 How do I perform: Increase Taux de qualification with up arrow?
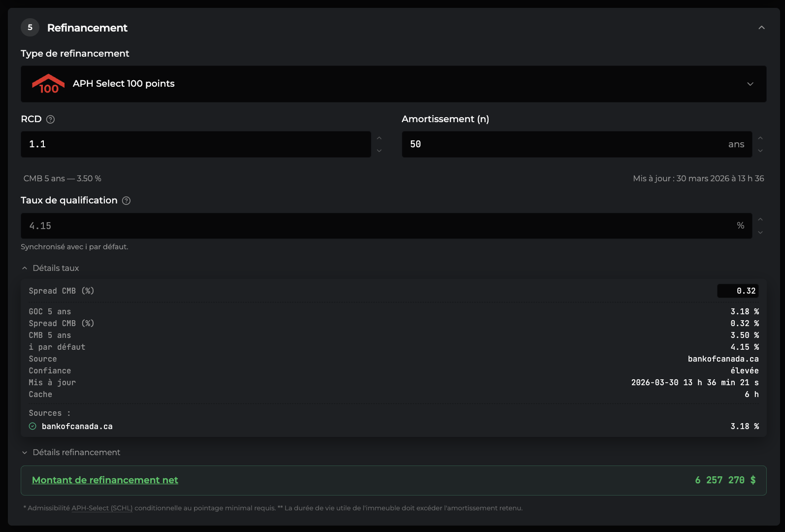[x=760, y=220]
